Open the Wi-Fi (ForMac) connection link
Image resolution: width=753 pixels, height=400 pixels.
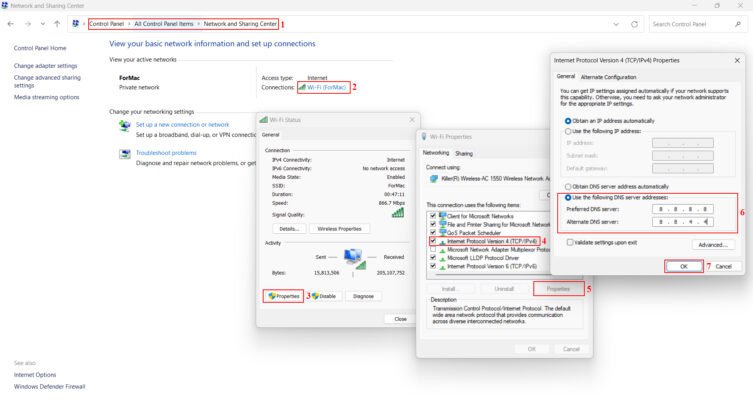point(326,87)
